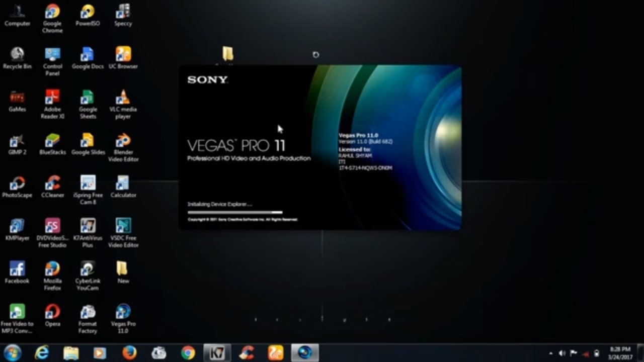Open CCleaner from the taskbar

point(247,352)
